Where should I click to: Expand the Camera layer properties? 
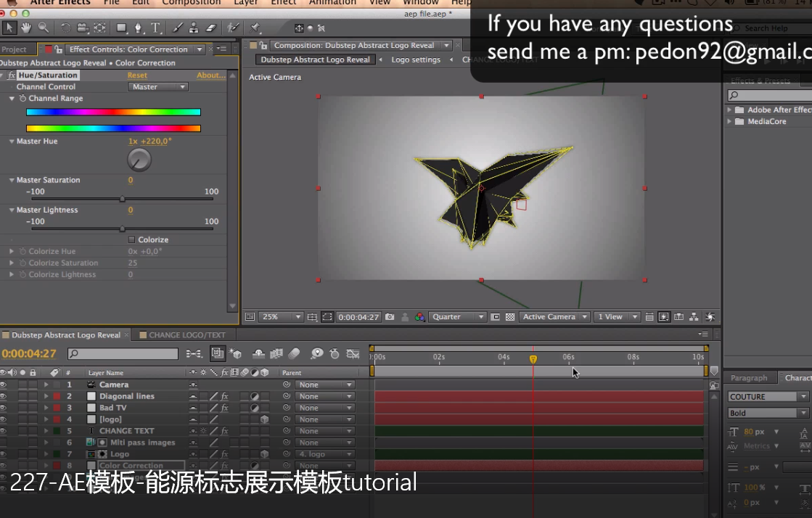point(46,385)
